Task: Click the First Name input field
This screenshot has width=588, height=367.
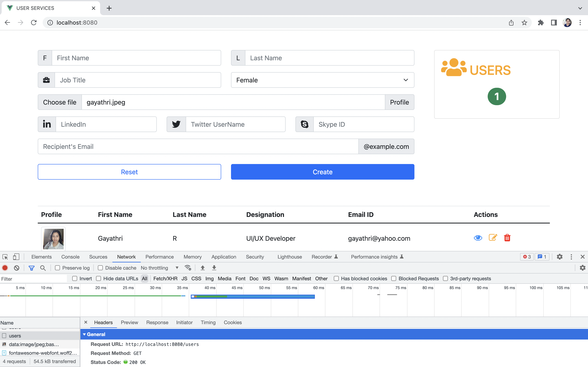Action: click(x=136, y=58)
